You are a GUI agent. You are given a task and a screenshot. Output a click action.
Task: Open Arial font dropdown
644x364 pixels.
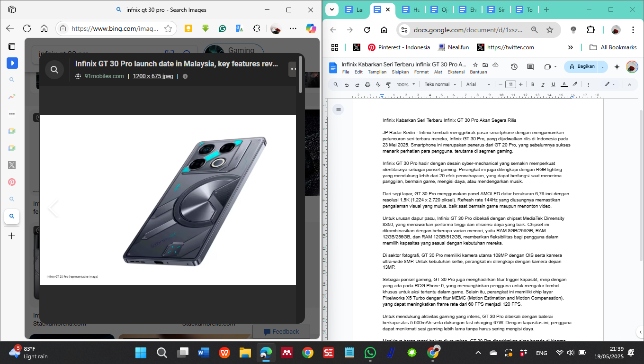pyautogui.click(x=478, y=84)
